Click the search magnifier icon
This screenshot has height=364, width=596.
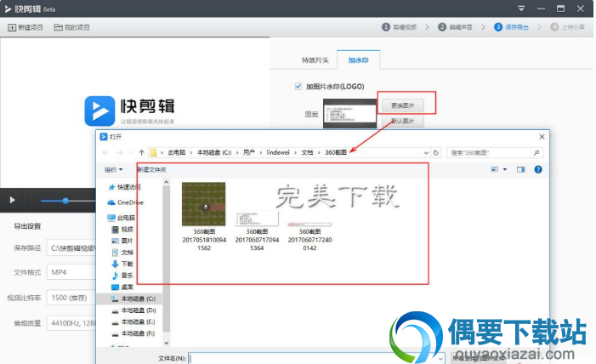tap(536, 153)
